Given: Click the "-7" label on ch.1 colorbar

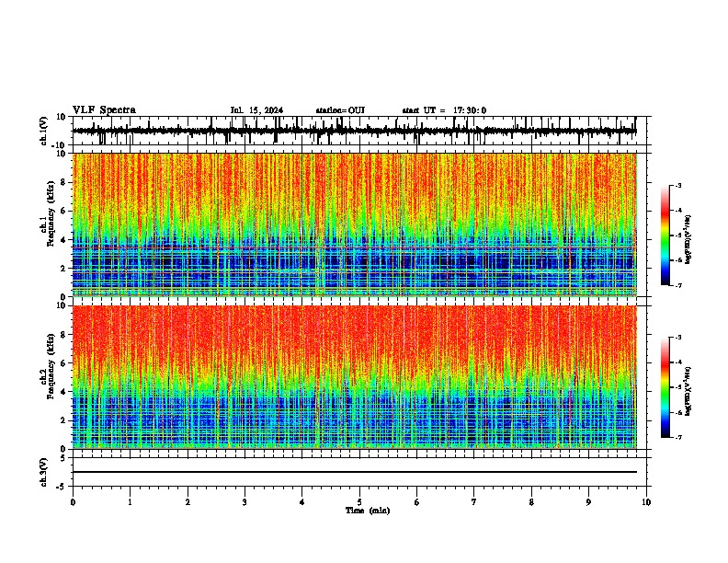Looking at the screenshot, I should pos(678,285).
